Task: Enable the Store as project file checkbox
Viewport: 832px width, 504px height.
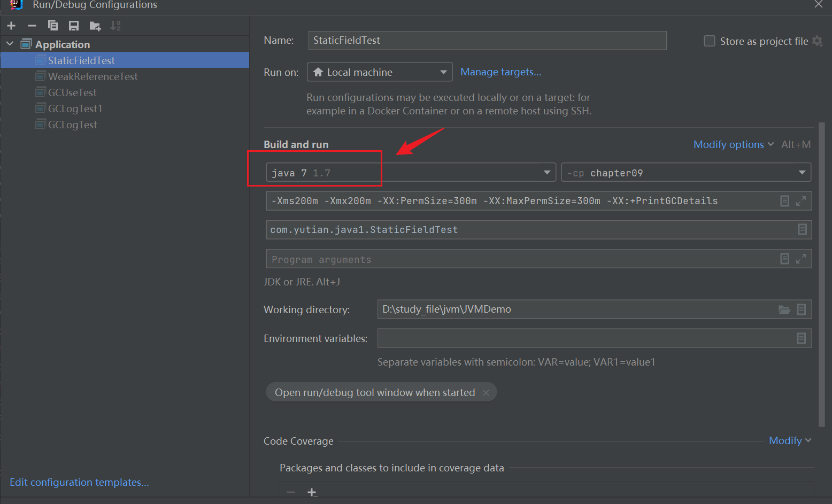Action: coord(710,41)
